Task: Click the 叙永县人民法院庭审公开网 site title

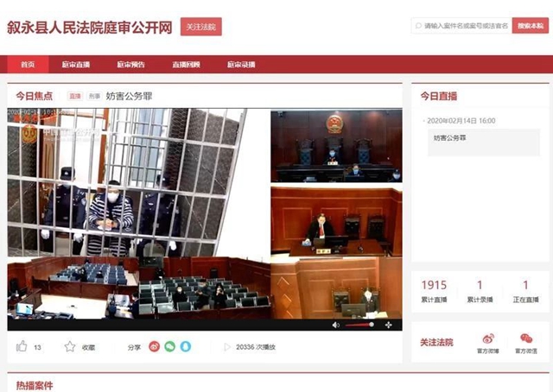Action: tap(90, 28)
